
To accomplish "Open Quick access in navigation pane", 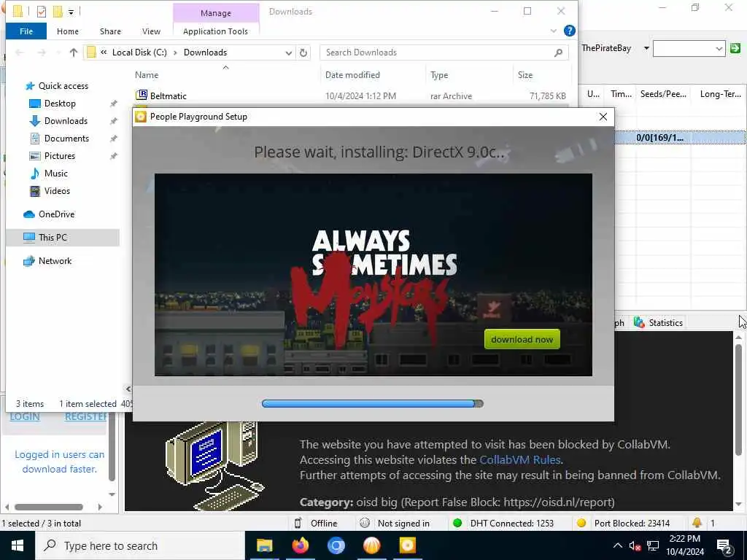I will point(63,86).
